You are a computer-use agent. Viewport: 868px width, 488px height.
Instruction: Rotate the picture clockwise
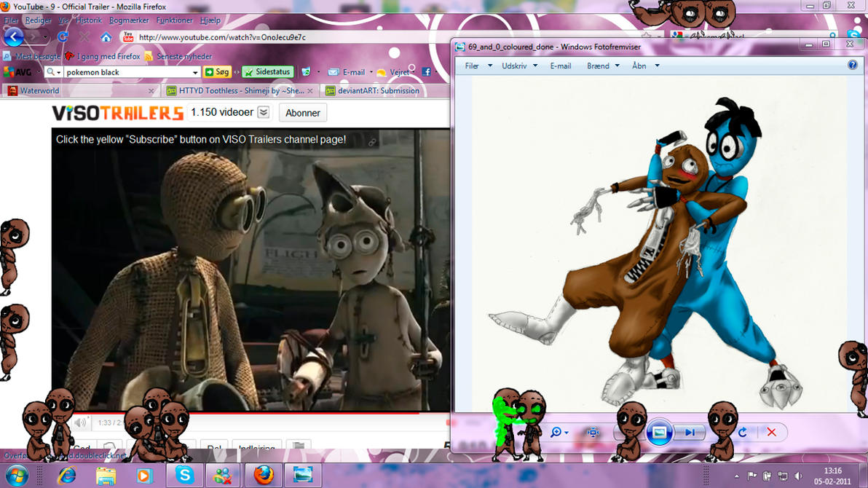(743, 432)
